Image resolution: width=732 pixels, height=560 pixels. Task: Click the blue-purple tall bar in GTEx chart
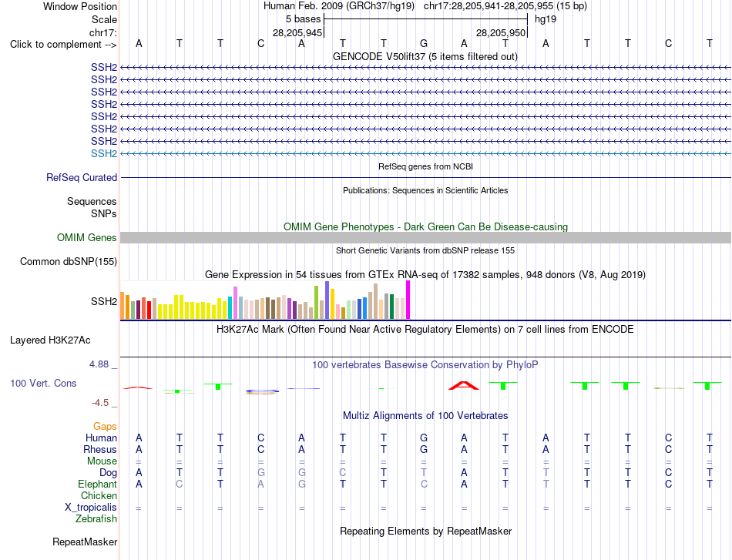327,300
